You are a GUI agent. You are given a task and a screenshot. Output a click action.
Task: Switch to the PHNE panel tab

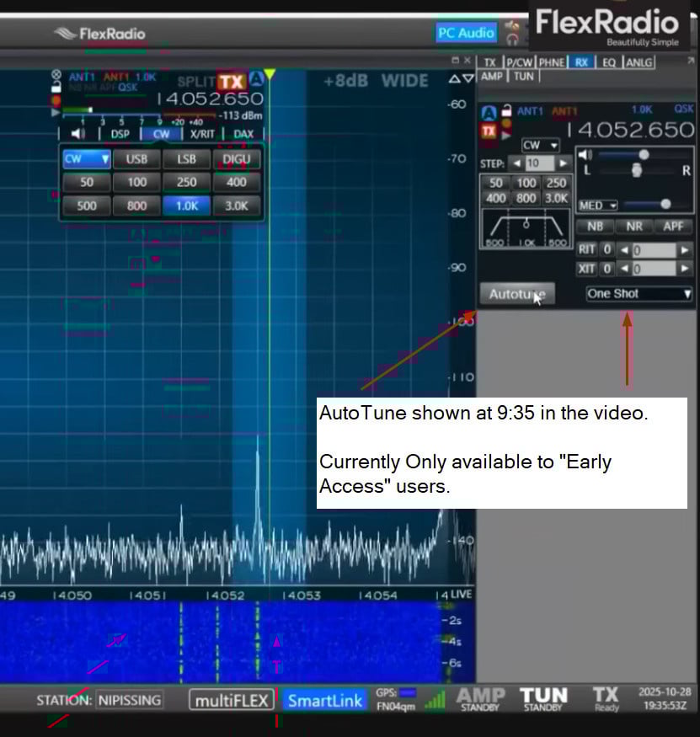(x=552, y=62)
